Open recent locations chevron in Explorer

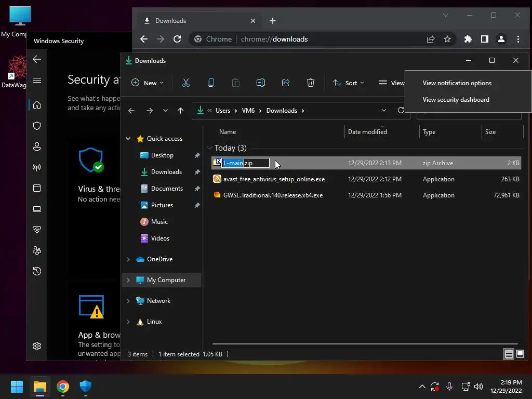(x=165, y=111)
